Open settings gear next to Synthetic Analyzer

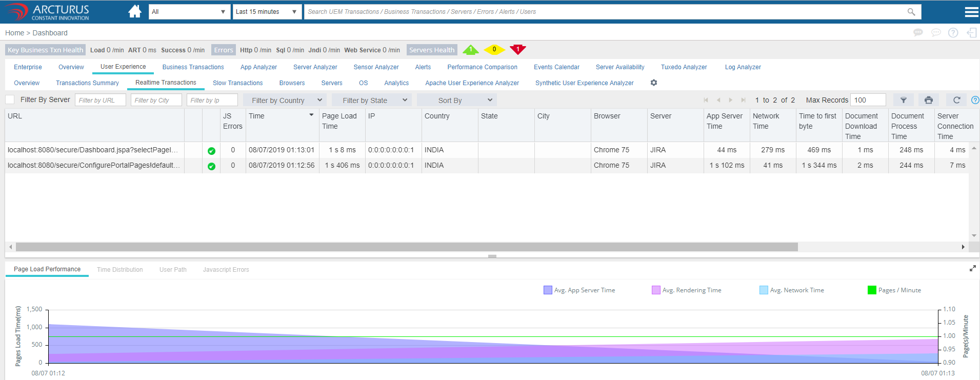click(x=654, y=83)
